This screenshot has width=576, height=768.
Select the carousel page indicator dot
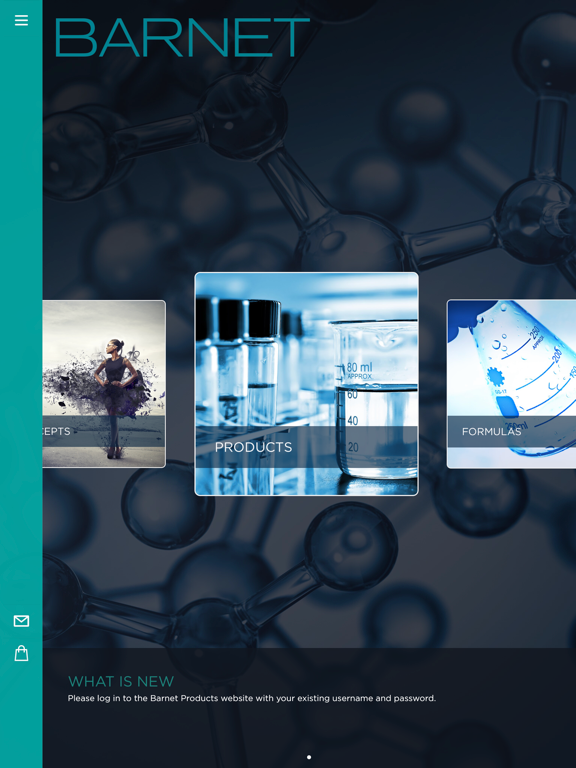309,757
